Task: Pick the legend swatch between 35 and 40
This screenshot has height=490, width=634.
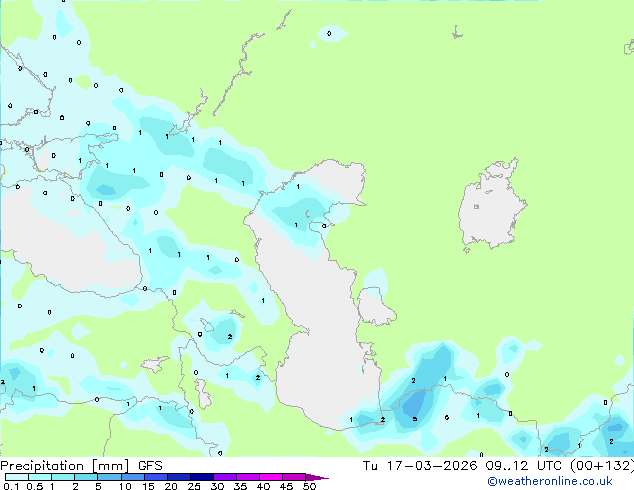Action: coord(248,477)
